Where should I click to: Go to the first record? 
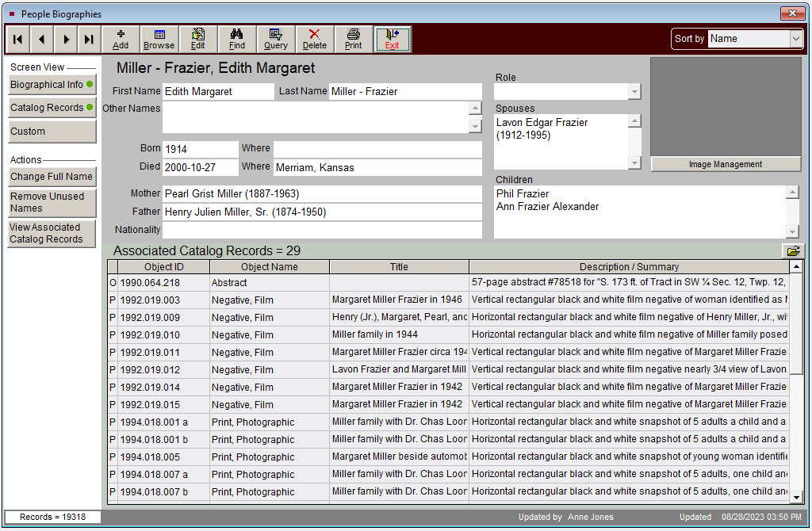click(17, 39)
